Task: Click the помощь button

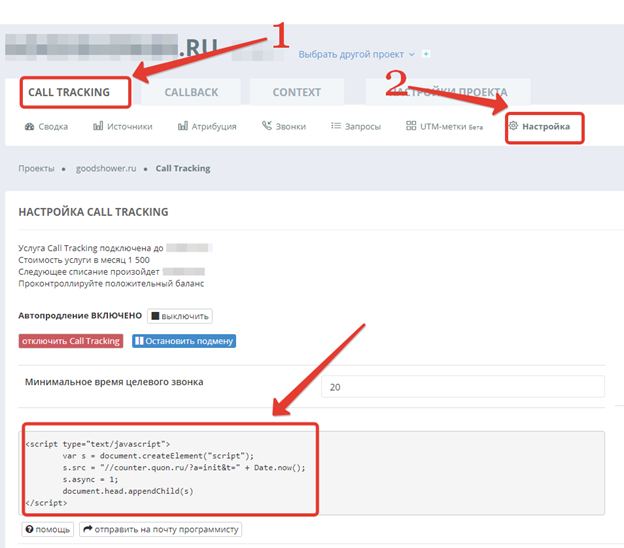Action: pos(48,529)
